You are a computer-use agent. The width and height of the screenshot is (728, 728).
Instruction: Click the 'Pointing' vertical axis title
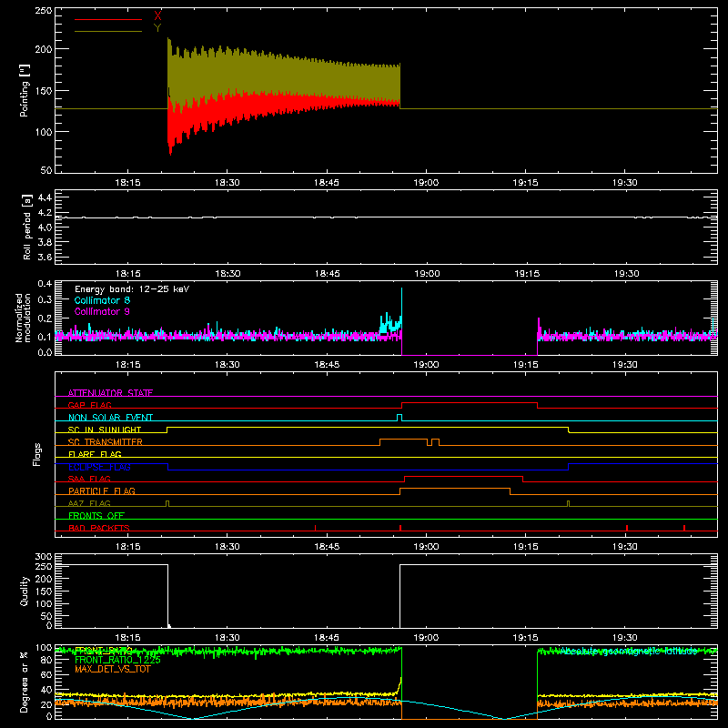tap(25, 90)
